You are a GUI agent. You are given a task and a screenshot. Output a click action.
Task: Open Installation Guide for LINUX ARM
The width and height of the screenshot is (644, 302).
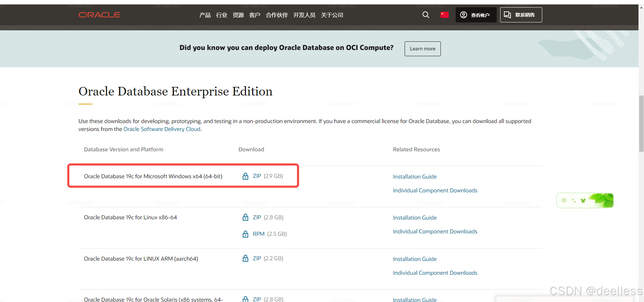(x=415, y=259)
